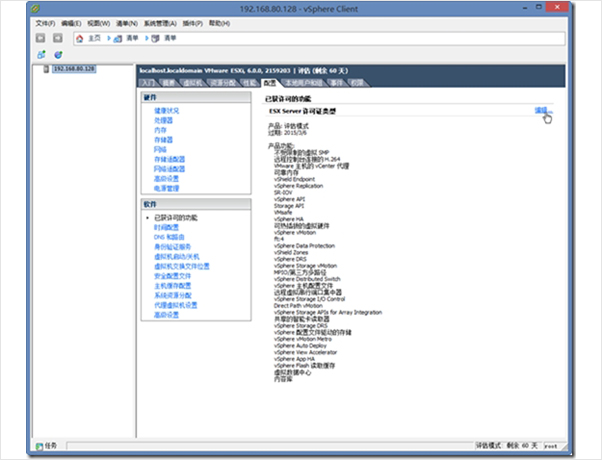
Task: Open the 视图(W) menu
Action: coord(99,23)
